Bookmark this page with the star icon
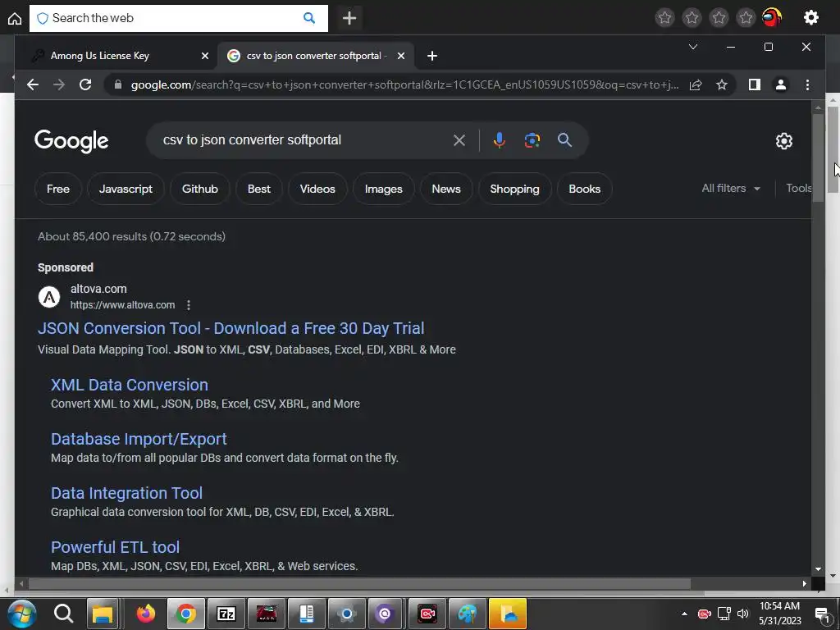840x630 pixels. pyautogui.click(x=722, y=84)
